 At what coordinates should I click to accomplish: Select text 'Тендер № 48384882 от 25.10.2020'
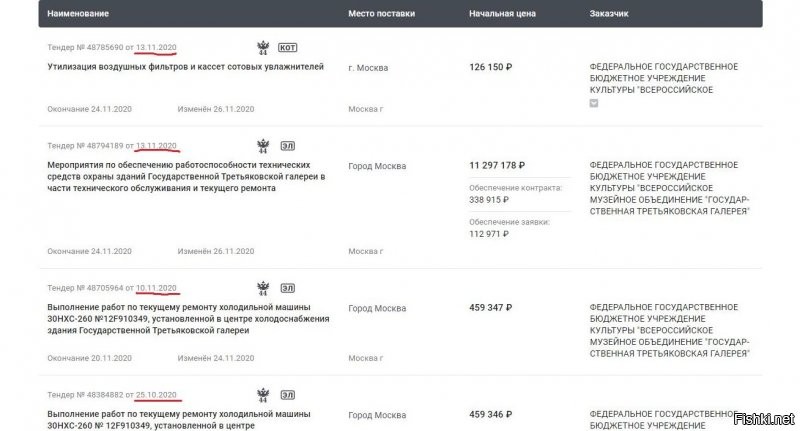point(112,395)
